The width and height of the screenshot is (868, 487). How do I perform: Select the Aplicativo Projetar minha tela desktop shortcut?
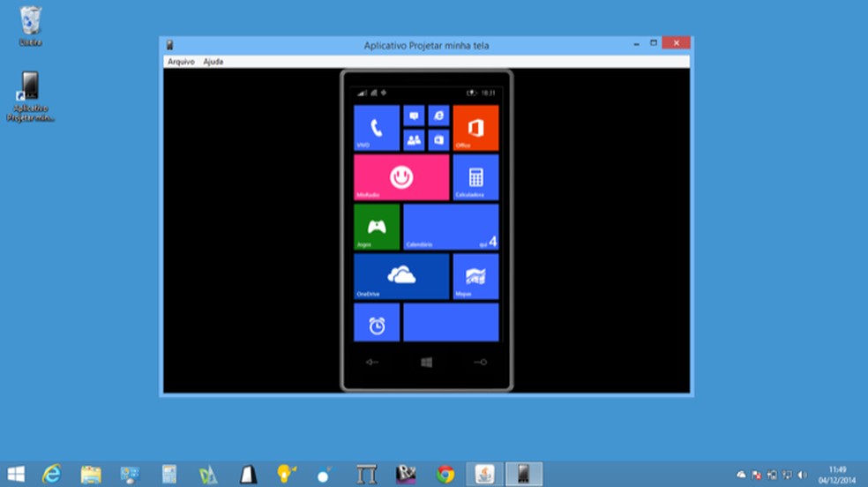coord(31,96)
